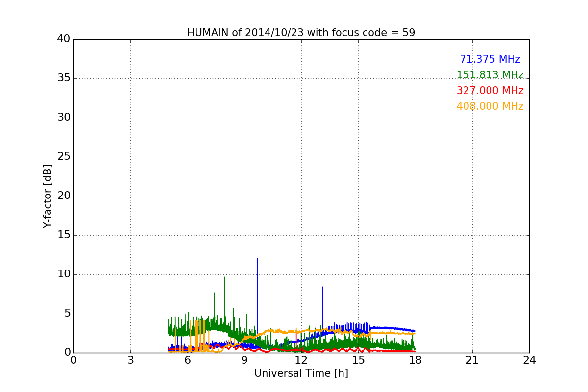
Task: Click the 9 tick on time axis
Action: 245,360
